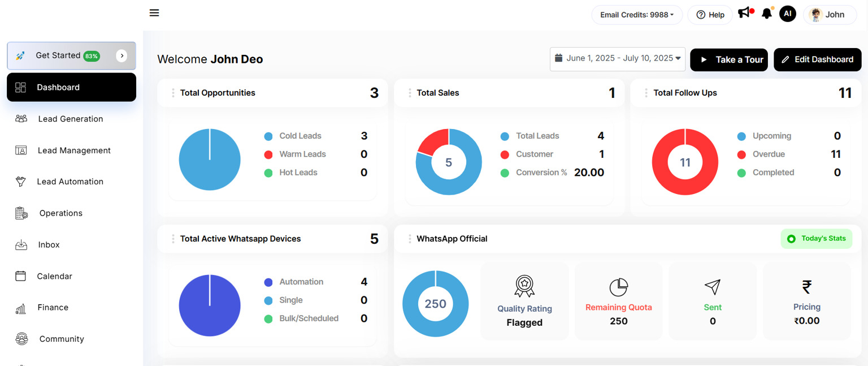Select the Lead Generation icon in sidebar
Viewport: 868px width, 366px height.
[x=21, y=118]
